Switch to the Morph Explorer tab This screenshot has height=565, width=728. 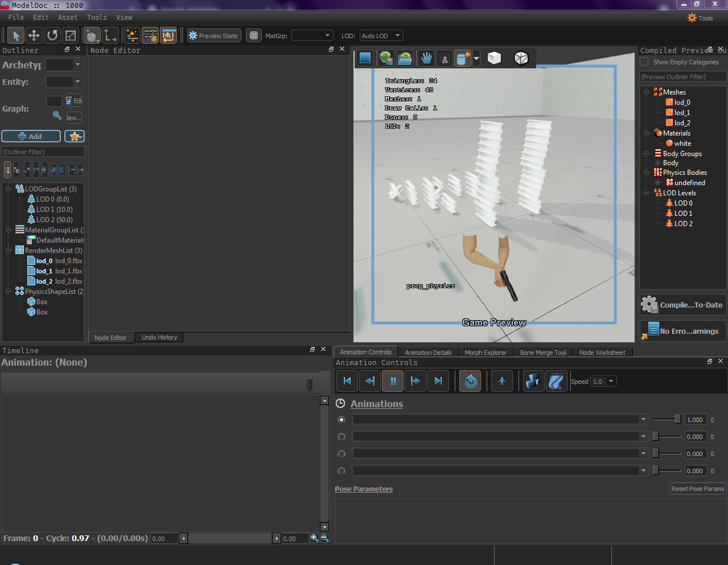click(x=486, y=352)
